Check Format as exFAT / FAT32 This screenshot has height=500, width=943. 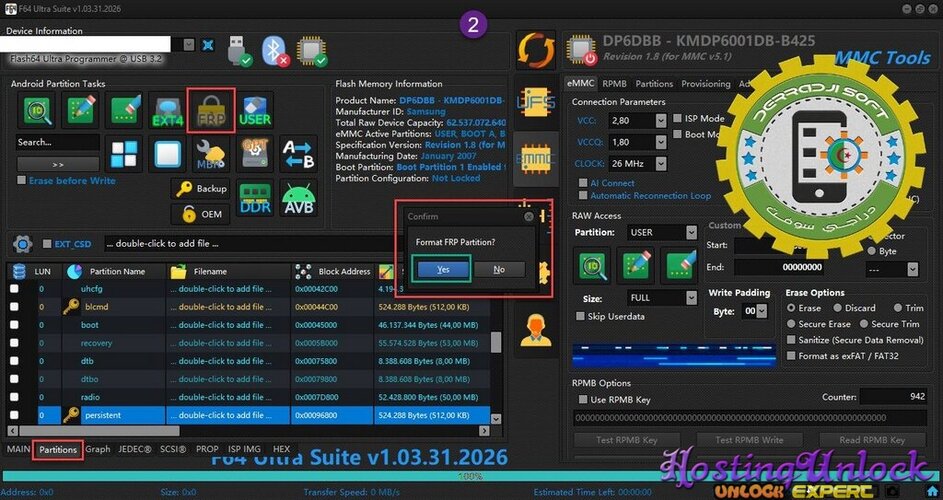(x=791, y=356)
